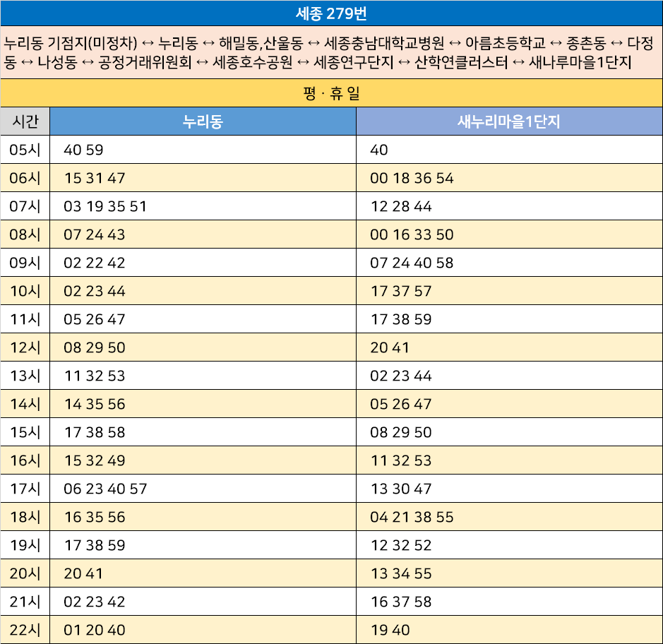Click the '22시' row label

25,630
